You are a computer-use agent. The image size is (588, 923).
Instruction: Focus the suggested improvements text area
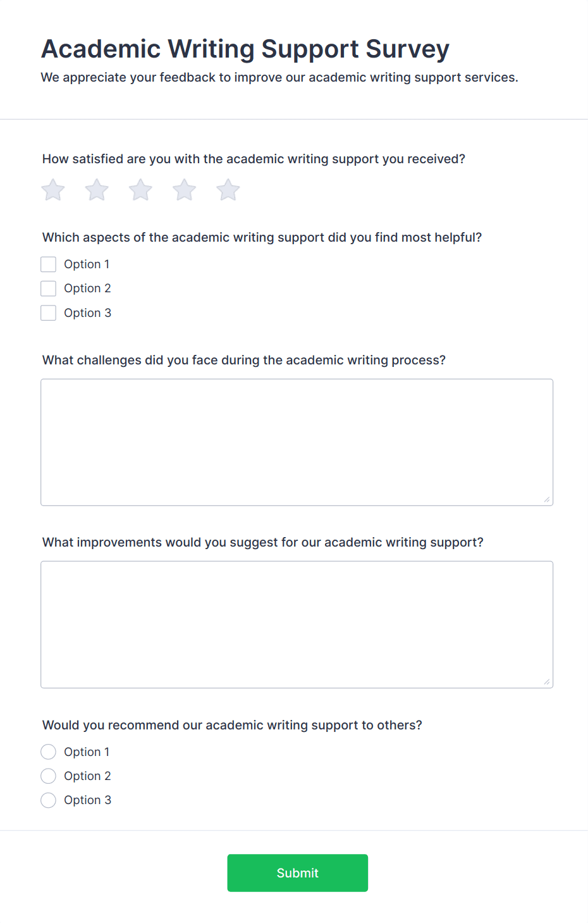coord(297,624)
